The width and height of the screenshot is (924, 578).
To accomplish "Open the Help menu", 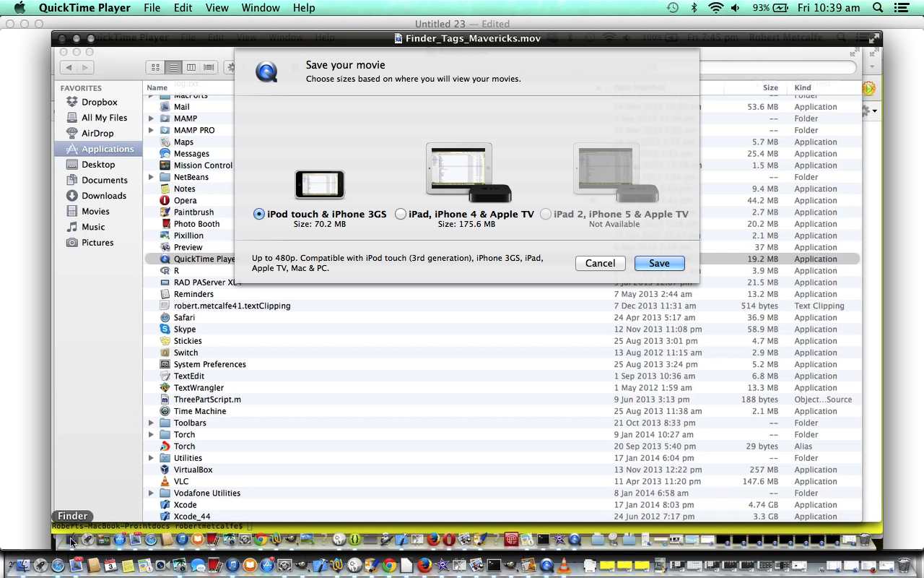I will pyautogui.click(x=303, y=8).
